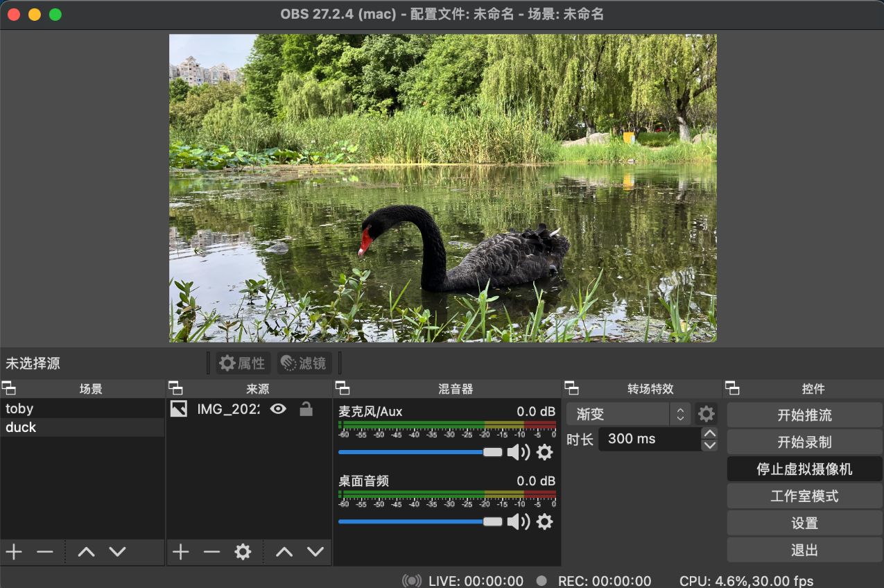This screenshot has width=884, height=588.
Task: Open 桌面音频 audio settings gear
Action: pos(545,521)
